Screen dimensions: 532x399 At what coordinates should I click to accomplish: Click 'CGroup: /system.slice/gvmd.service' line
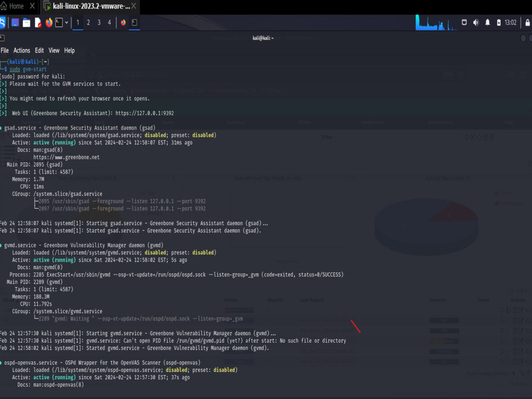coord(57,311)
